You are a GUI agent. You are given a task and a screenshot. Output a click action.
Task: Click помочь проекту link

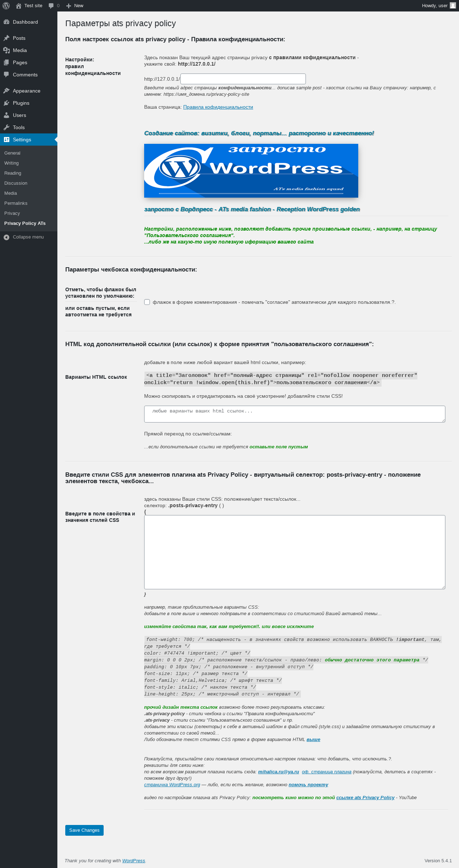click(x=308, y=784)
